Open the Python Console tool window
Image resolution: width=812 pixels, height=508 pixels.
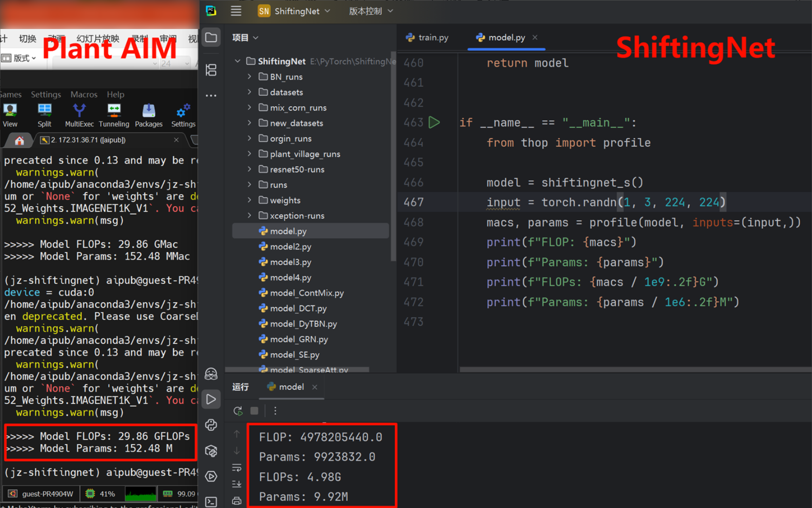pos(211,424)
